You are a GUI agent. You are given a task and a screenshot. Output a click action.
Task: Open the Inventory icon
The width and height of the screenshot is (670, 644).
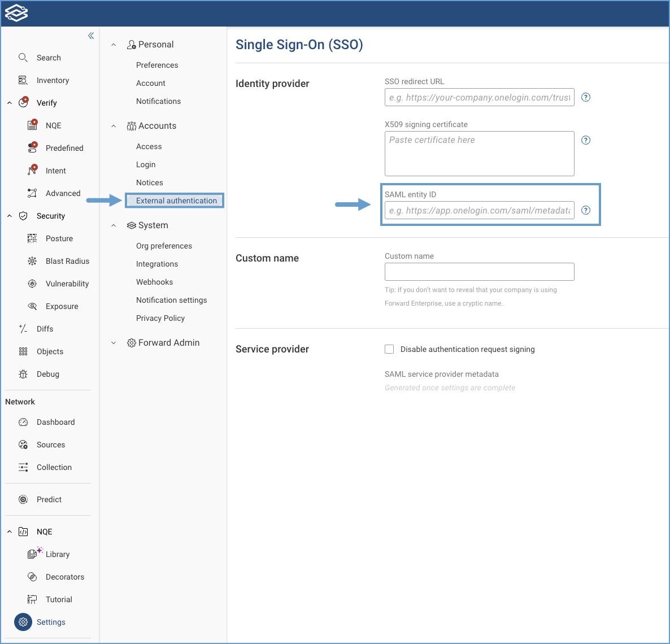23,80
